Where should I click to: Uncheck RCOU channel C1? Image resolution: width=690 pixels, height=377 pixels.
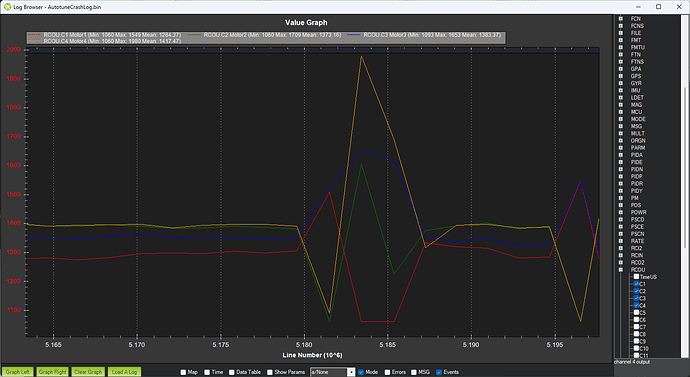(636, 284)
